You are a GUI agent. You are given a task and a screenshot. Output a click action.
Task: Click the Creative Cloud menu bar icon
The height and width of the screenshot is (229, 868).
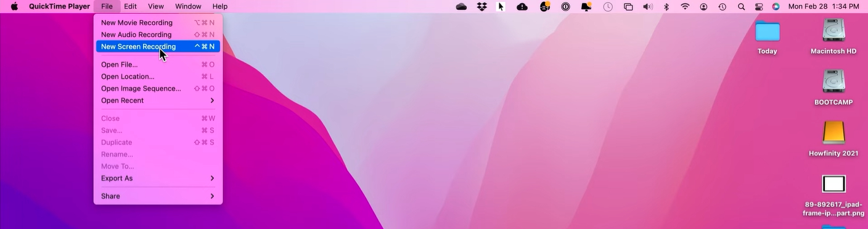pyautogui.click(x=461, y=6)
